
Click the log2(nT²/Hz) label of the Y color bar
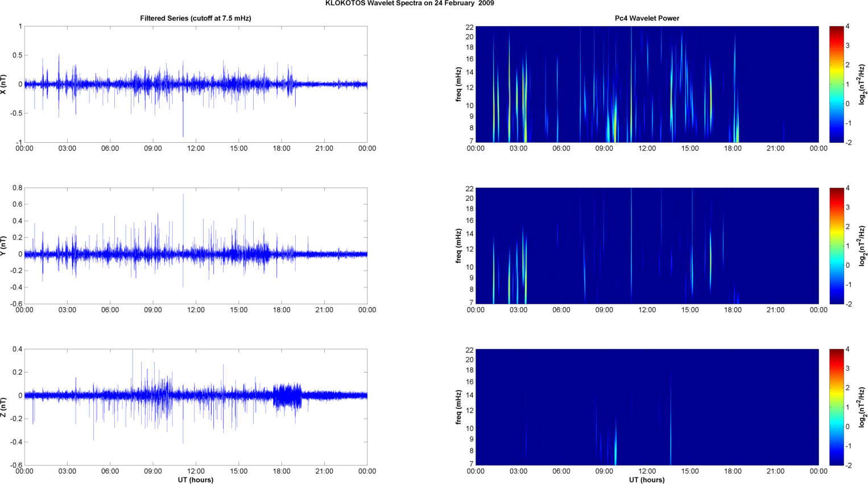862,246
